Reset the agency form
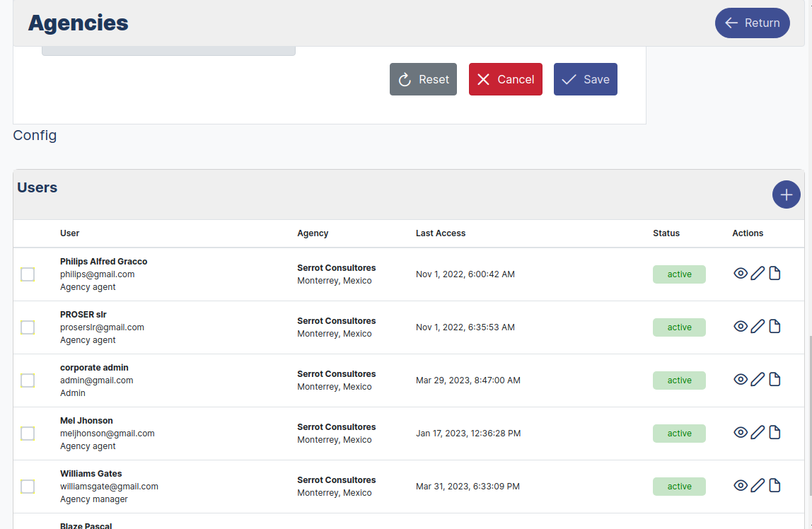Viewport: 812px width, 529px height. tap(423, 79)
